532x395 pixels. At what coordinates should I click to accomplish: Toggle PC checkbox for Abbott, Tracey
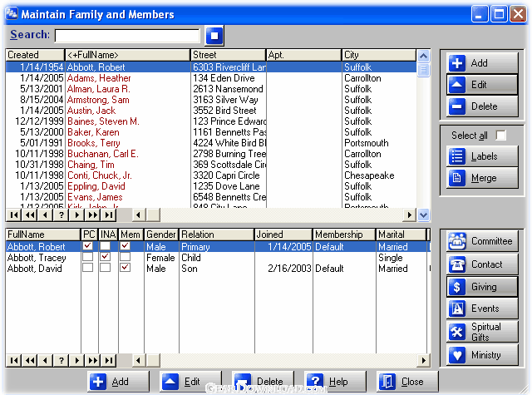[x=88, y=257]
